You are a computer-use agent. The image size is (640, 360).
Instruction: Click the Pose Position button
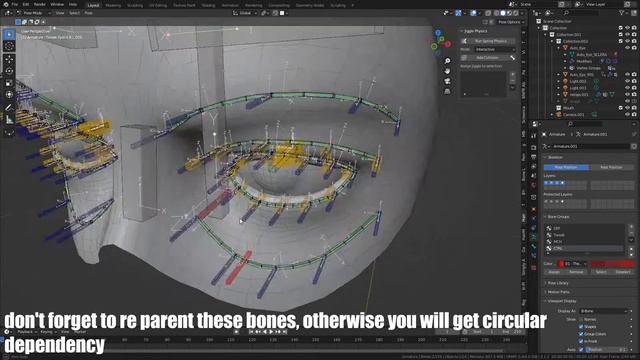(x=566, y=167)
